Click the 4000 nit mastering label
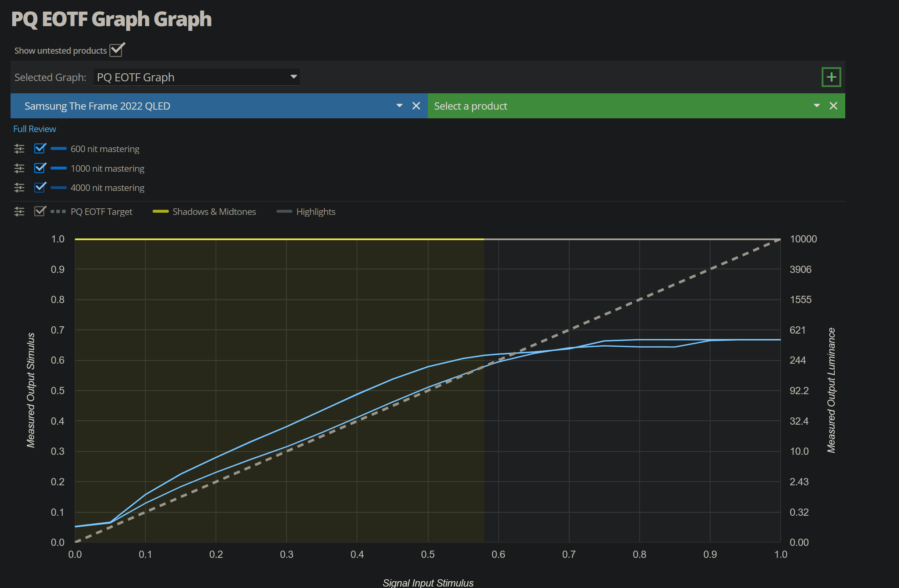Screen dimensions: 899x588 (x=108, y=188)
